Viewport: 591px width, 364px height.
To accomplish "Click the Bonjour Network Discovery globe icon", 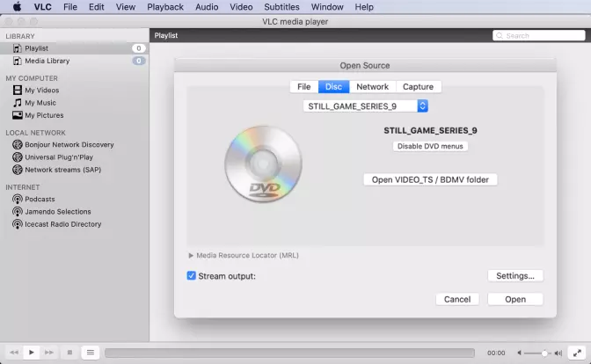I will tap(18, 145).
